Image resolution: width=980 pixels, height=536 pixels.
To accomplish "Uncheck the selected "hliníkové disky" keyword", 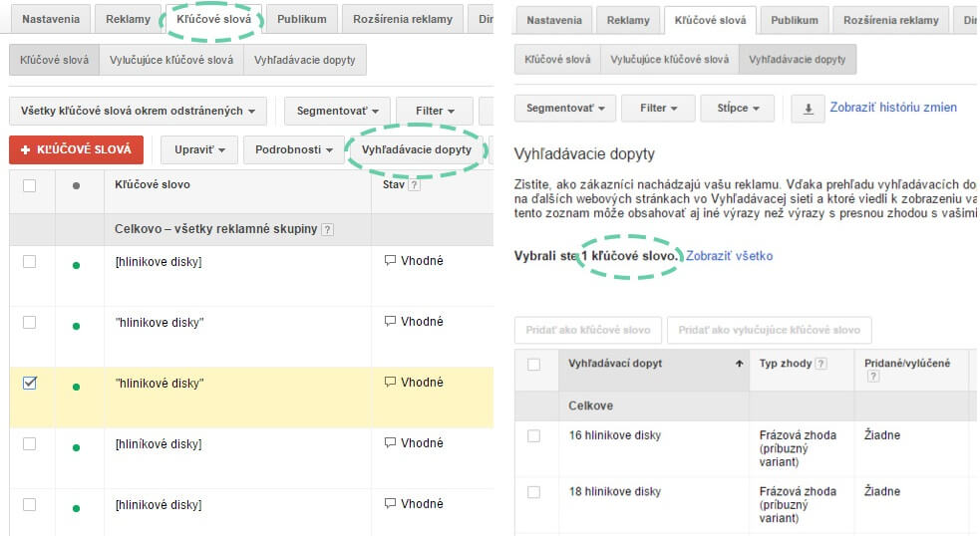I will pos(29,383).
